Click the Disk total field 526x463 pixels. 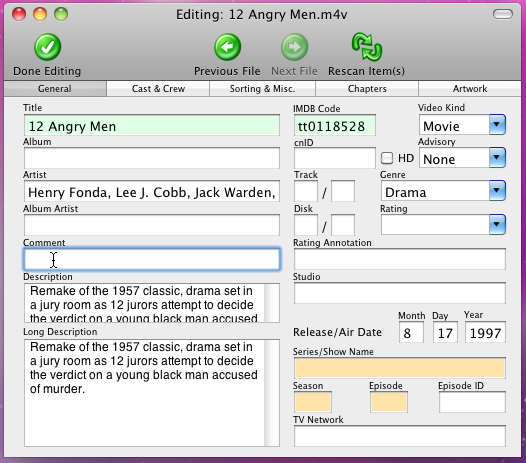pyautogui.click(x=343, y=225)
